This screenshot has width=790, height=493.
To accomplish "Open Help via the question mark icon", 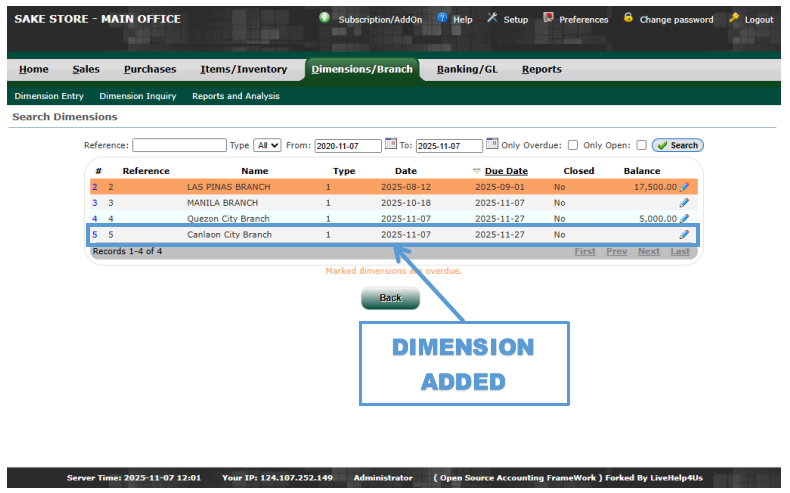I will (442, 18).
